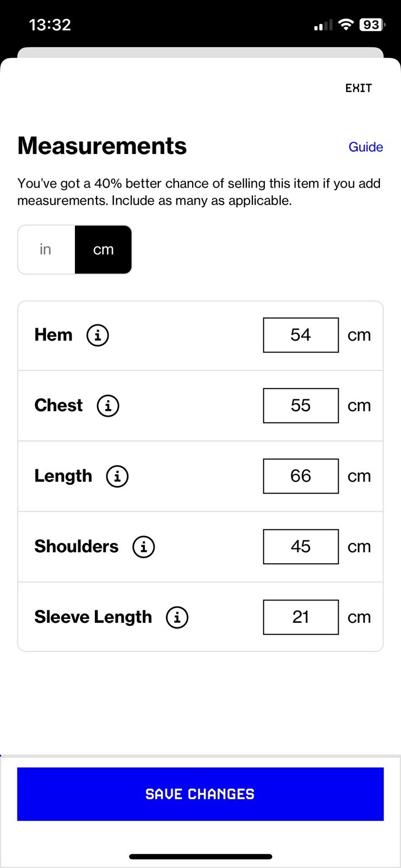Focus the Shoulders measurement field
401x868 pixels.
click(301, 547)
